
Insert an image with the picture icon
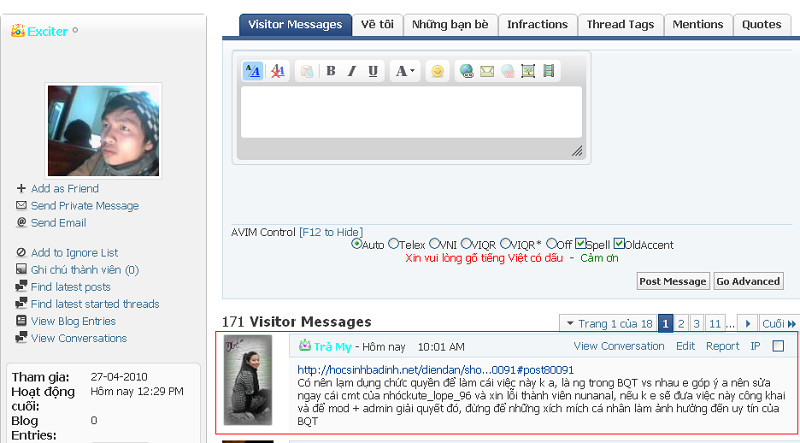click(529, 71)
